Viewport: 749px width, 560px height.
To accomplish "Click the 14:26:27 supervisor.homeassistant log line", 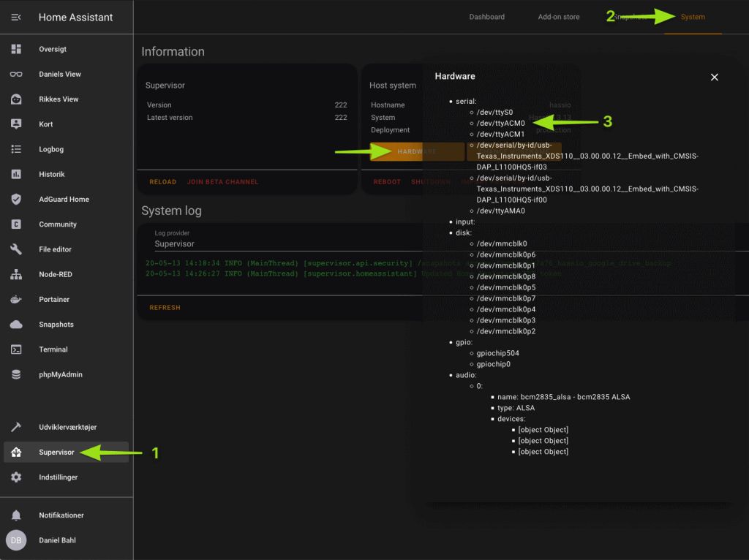I will (x=353, y=274).
